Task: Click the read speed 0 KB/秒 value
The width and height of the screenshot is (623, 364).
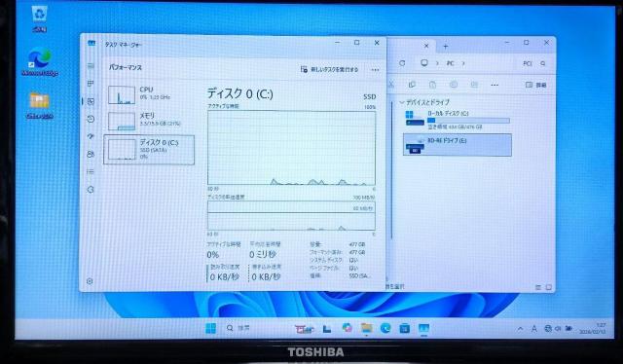Action: pos(225,277)
